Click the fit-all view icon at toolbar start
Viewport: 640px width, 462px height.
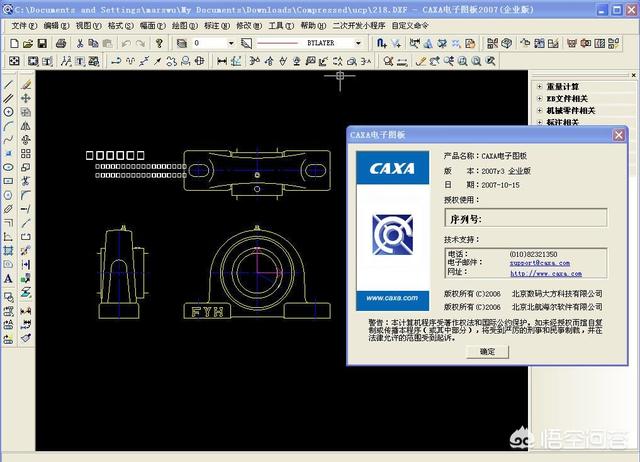(14, 61)
